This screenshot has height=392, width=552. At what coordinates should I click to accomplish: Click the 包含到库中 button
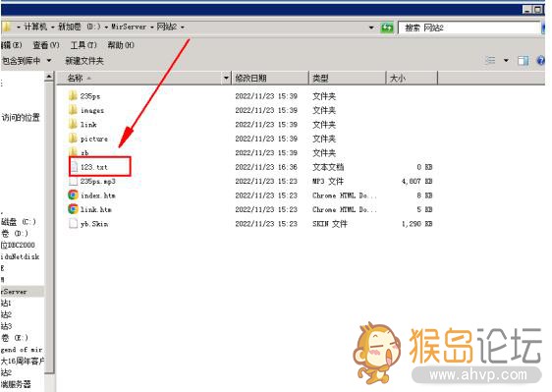27,61
